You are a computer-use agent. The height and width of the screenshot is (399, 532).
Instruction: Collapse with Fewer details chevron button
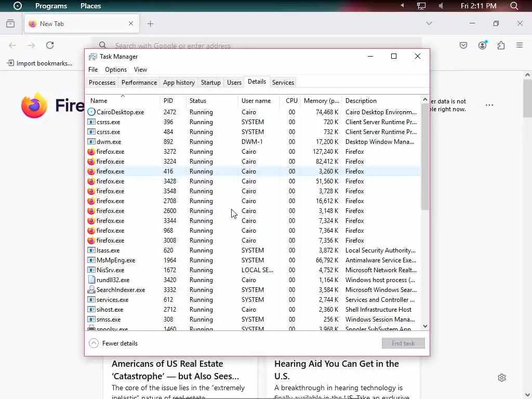94,343
